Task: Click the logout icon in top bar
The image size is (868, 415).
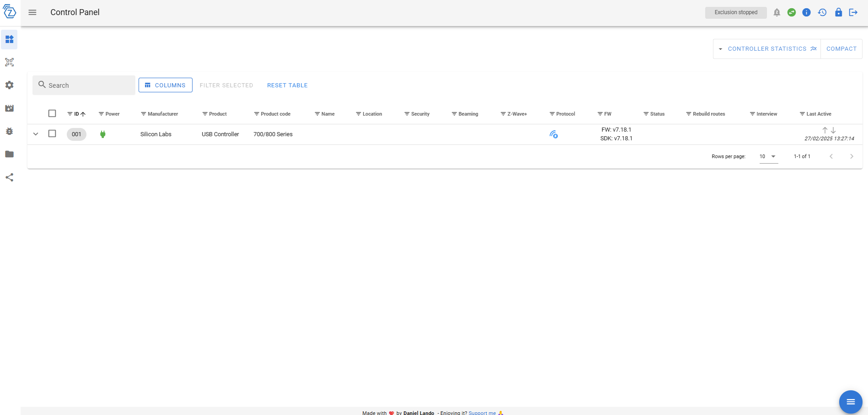Action: [853, 12]
